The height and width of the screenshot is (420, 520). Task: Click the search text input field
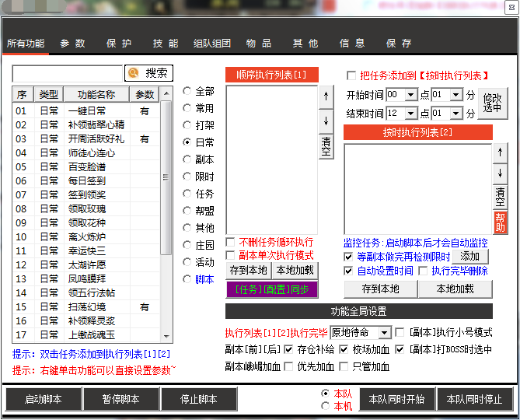coord(68,73)
